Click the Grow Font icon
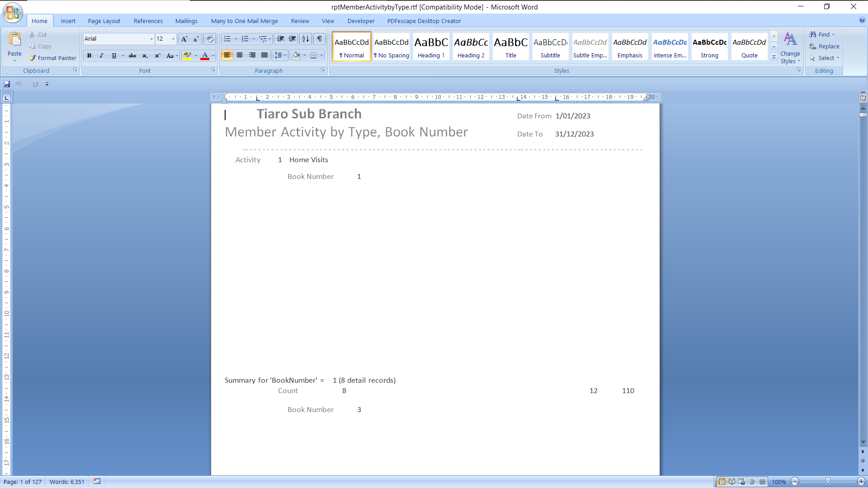Screen dimensions: 868x488 click(x=184, y=39)
